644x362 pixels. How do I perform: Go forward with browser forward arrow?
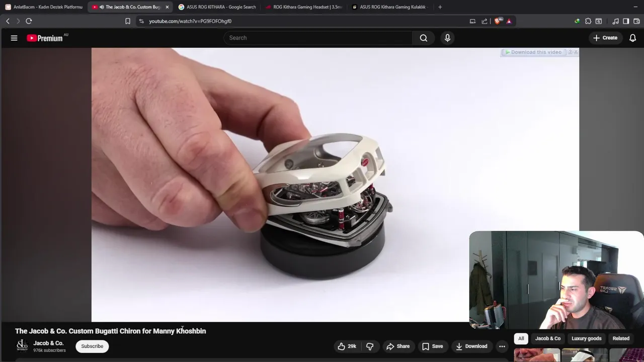click(x=18, y=21)
